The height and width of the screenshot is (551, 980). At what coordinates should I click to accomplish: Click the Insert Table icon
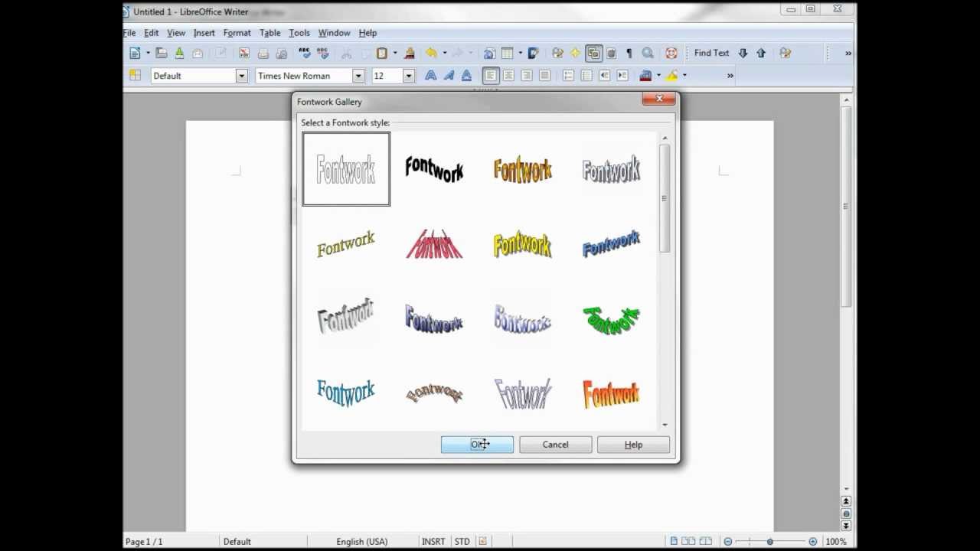[x=507, y=53]
